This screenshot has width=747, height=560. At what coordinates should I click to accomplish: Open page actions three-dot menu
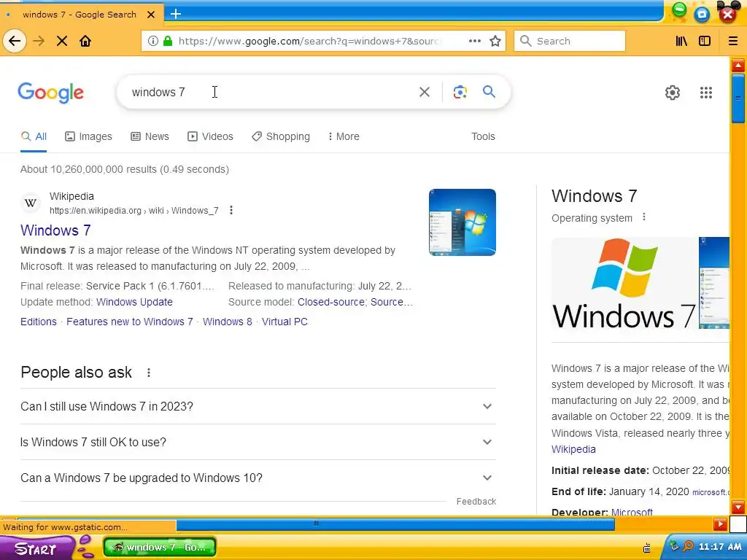474,41
